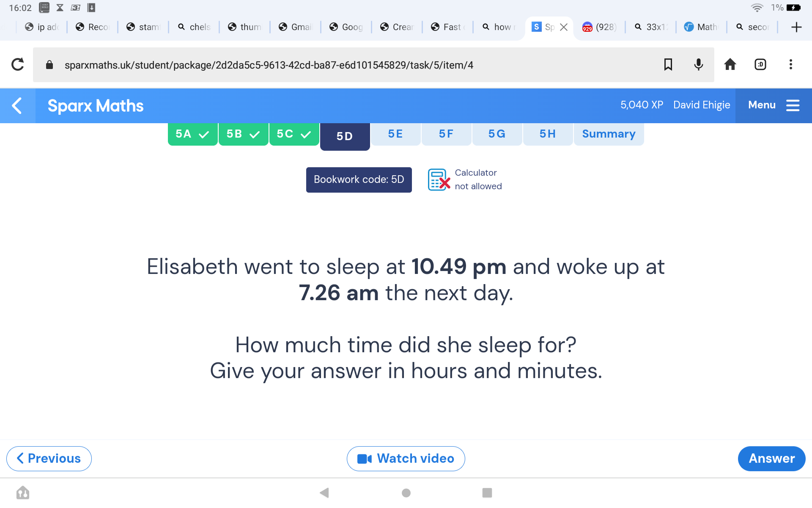This screenshot has height=508, width=812.
Task: Switch to the 'Reco' browser tab
Action: 93,27
